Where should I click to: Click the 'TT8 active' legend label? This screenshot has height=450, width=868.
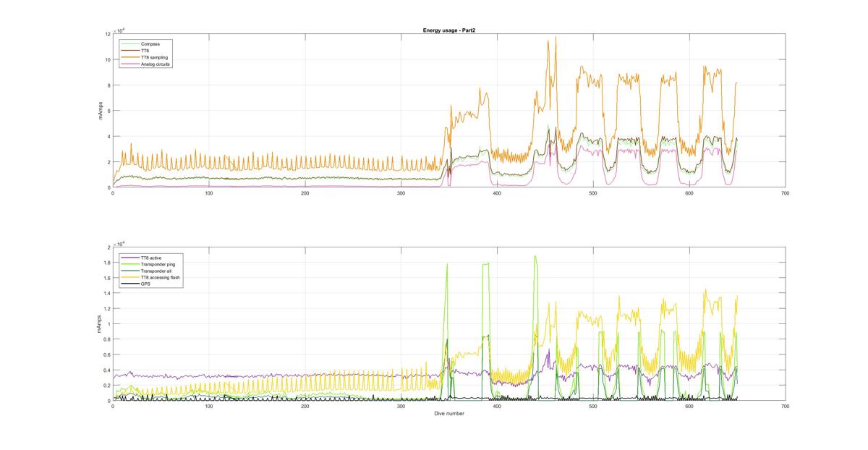152,258
